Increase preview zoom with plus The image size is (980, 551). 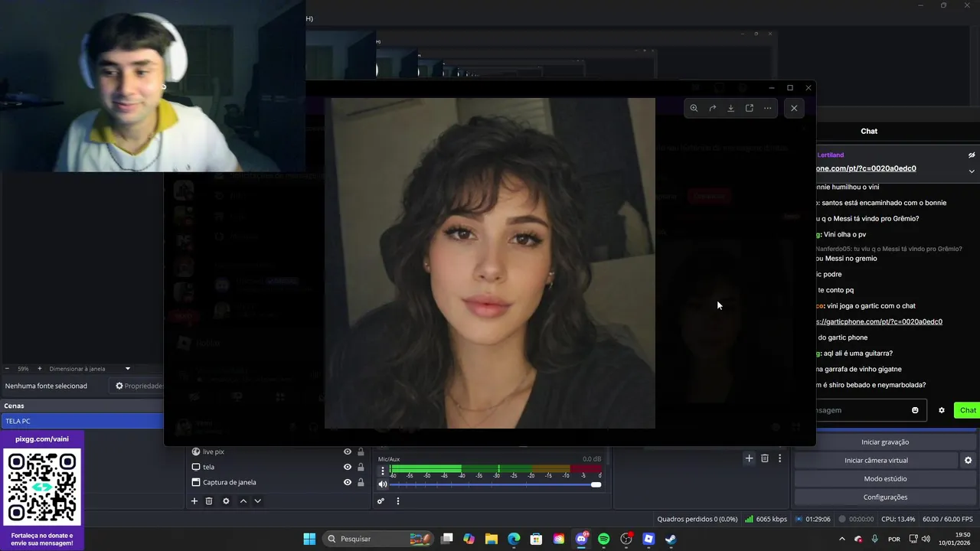[40, 369]
